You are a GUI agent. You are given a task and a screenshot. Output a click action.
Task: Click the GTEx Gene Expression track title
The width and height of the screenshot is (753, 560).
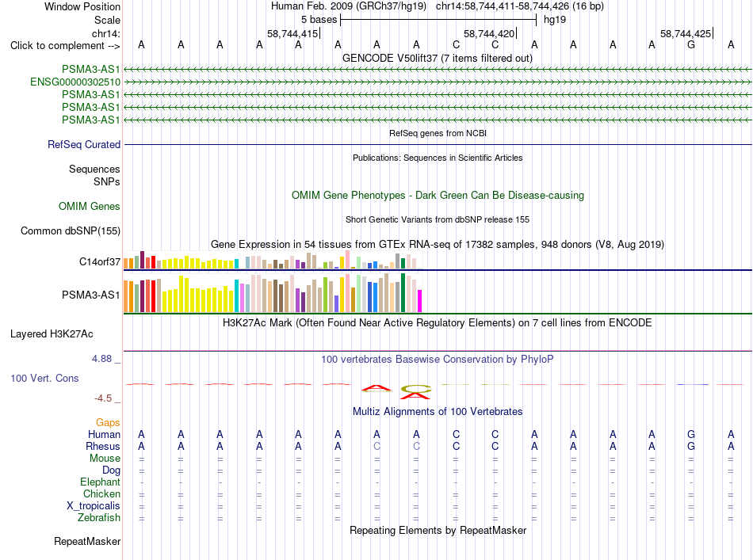click(437, 244)
